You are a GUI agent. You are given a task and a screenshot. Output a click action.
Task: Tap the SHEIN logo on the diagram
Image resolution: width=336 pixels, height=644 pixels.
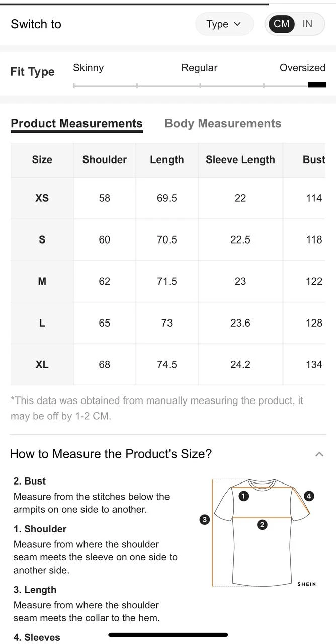pos(306,584)
